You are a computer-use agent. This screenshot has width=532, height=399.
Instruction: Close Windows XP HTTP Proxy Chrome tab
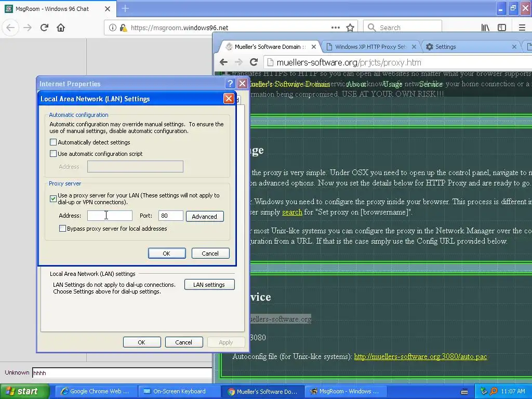pyautogui.click(x=414, y=47)
